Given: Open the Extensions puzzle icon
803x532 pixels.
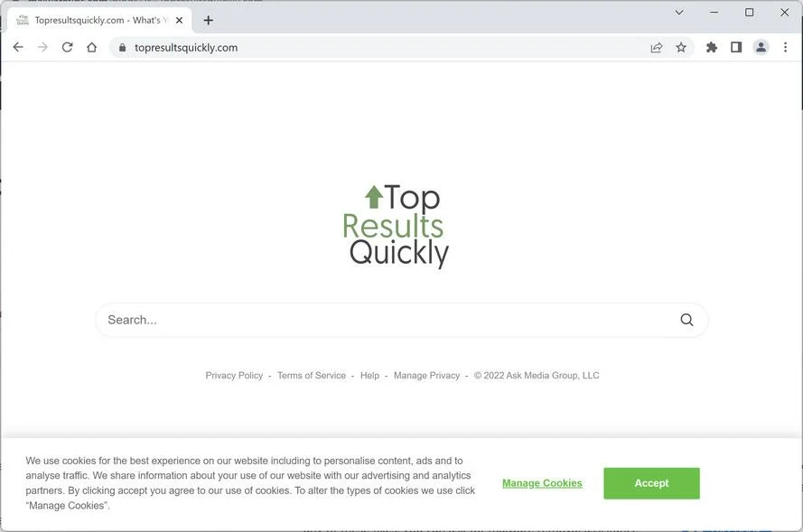Looking at the screenshot, I should click(x=712, y=48).
